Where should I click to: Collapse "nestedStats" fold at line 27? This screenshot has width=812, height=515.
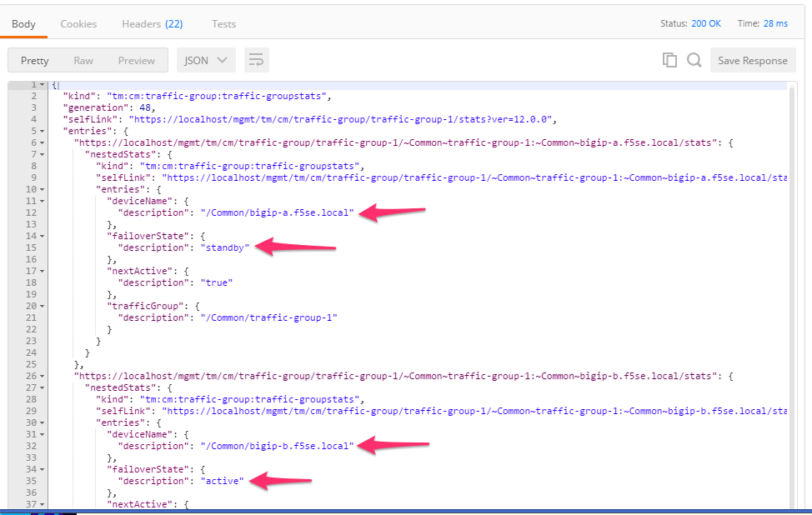tap(42, 387)
